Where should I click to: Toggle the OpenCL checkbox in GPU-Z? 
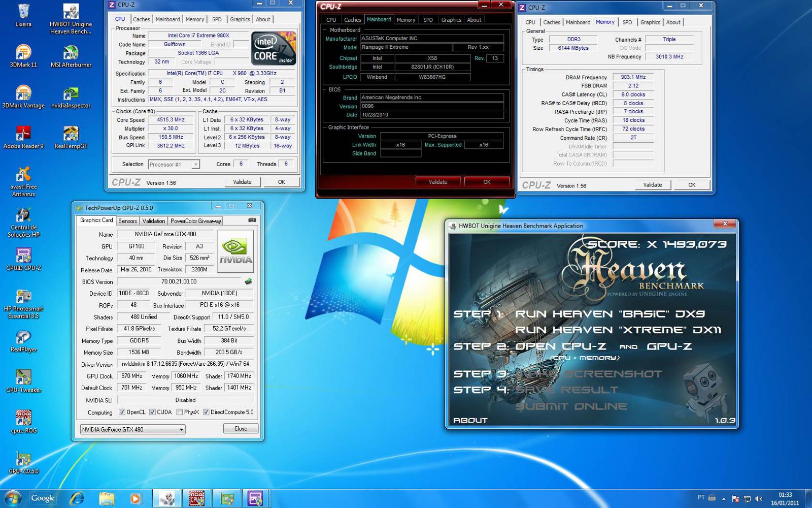tap(122, 412)
